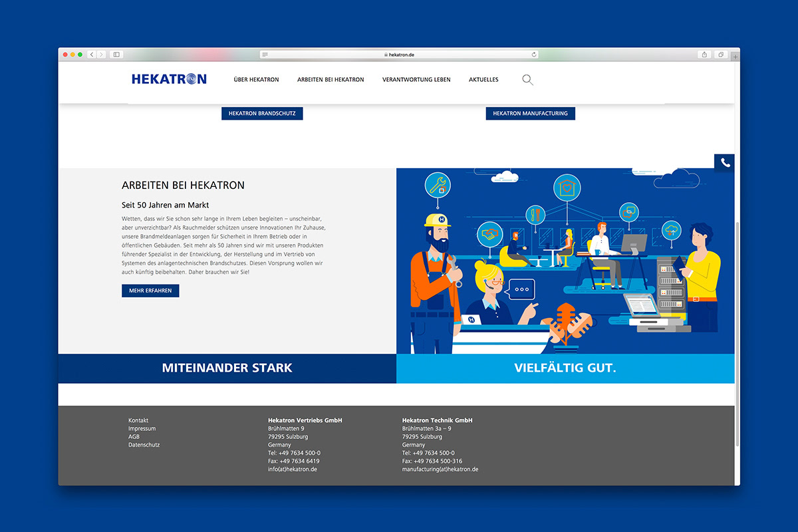The height and width of the screenshot is (532, 798).
Task: Click the Hekatron logo in header
Action: point(169,79)
